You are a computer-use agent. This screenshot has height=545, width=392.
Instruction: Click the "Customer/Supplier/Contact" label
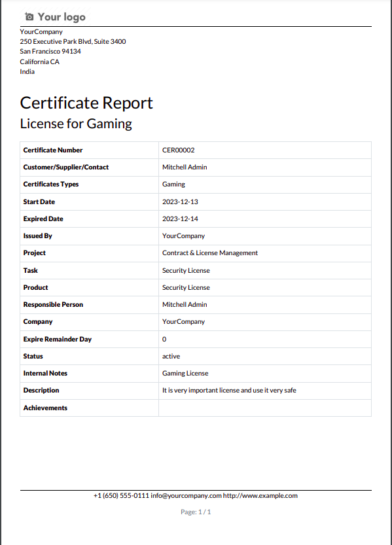(65, 167)
